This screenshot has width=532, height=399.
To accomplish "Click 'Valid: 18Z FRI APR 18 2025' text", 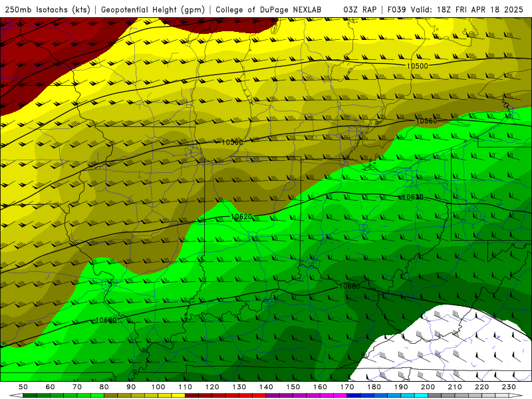I will coord(467,9).
